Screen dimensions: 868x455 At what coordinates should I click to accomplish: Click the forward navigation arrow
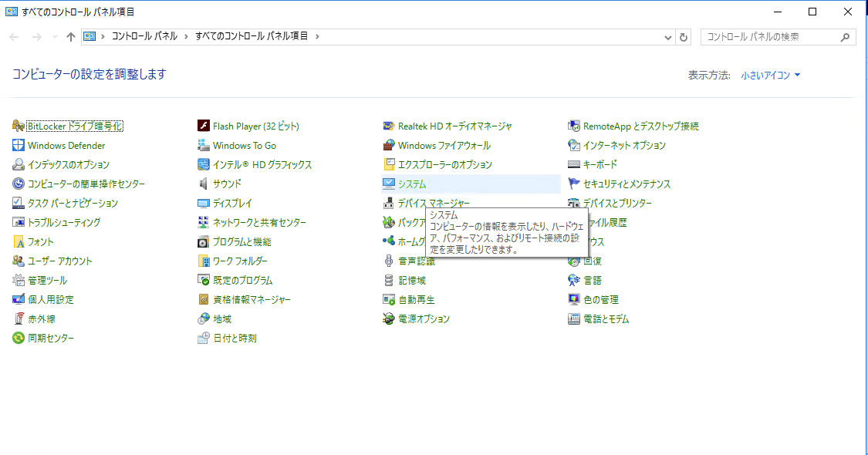(36, 37)
